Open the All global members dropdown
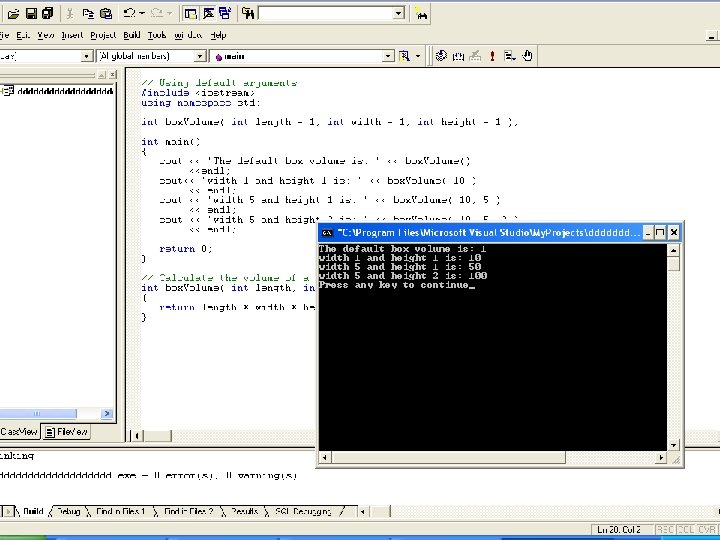The width and height of the screenshot is (720, 540). 200,56
